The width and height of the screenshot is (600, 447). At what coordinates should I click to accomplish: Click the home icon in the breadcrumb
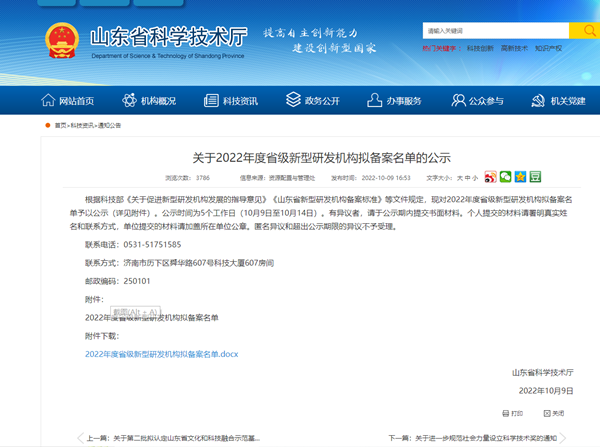pos(48,125)
